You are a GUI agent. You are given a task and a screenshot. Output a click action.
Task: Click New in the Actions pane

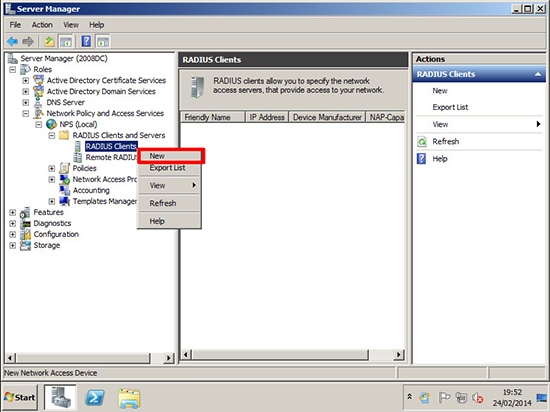(440, 91)
